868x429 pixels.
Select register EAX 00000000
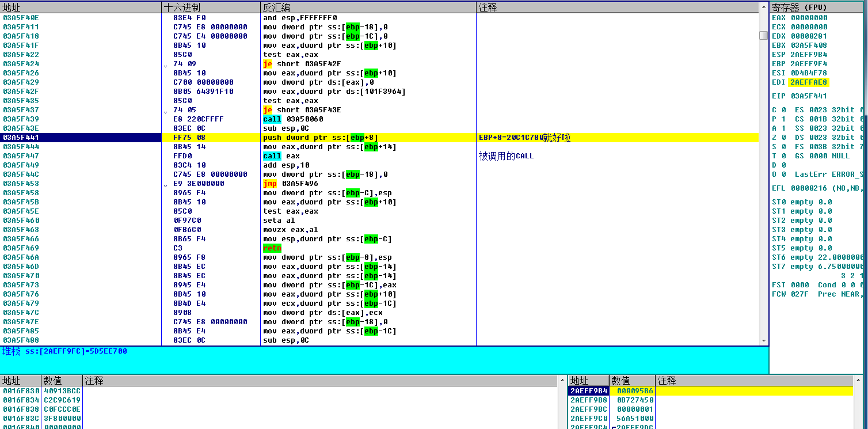tap(800, 18)
